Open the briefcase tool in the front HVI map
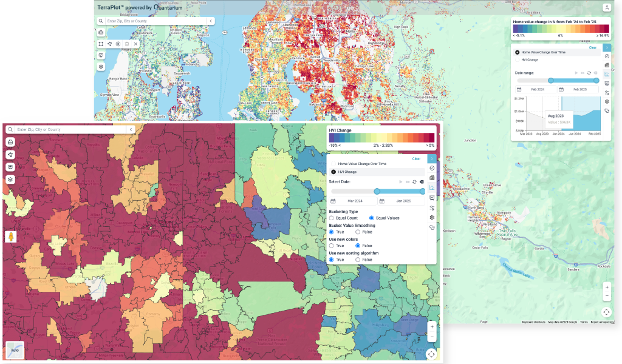This screenshot has height=364, width=622. click(10, 142)
